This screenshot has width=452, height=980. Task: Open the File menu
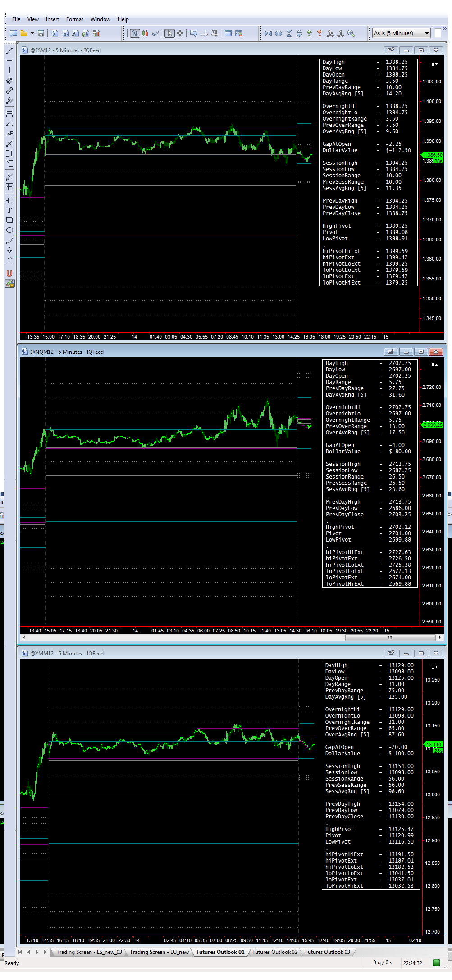[x=16, y=19]
